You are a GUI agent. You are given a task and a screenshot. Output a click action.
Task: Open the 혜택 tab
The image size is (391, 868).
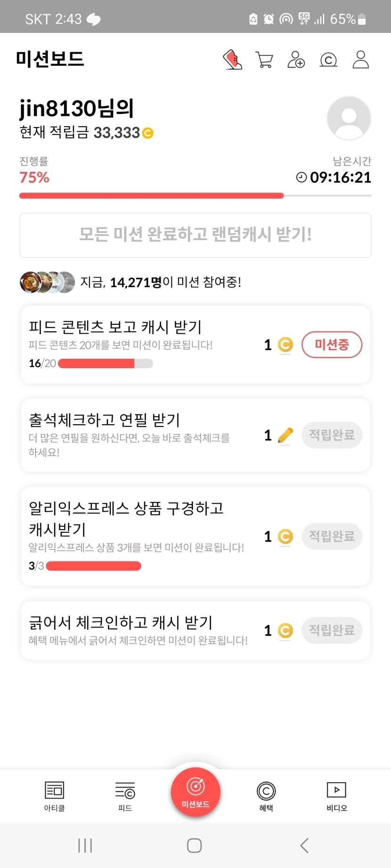(x=266, y=796)
